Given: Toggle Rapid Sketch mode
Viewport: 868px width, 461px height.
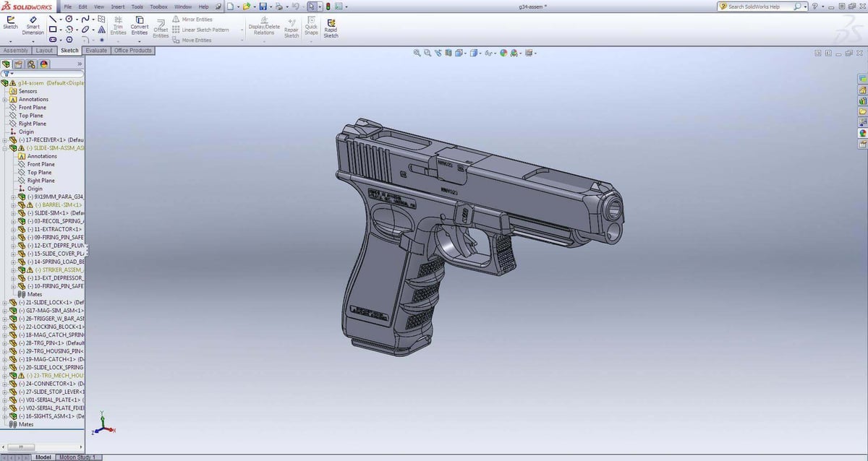Looking at the screenshot, I should 331,27.
